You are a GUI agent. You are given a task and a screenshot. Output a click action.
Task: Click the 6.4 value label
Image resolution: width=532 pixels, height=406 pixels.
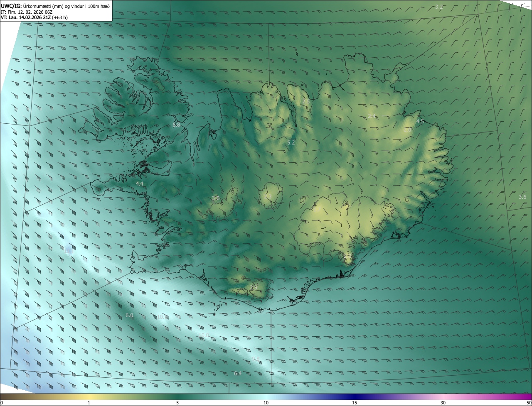(237, 374)
